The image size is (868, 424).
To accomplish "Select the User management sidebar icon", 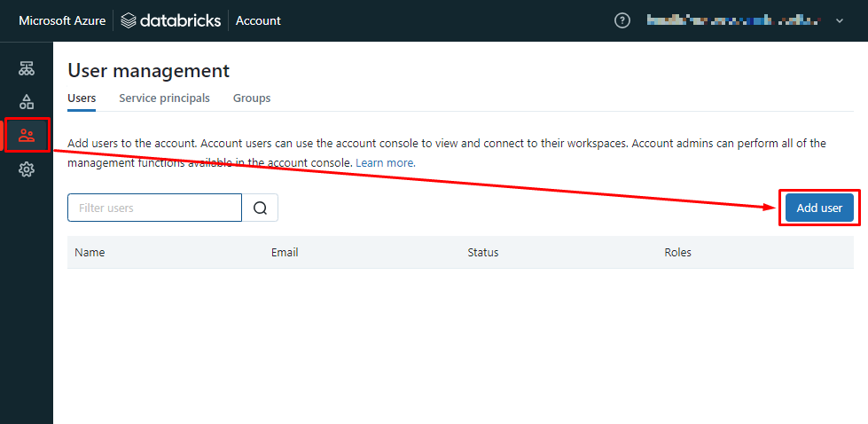I will 27,136.
